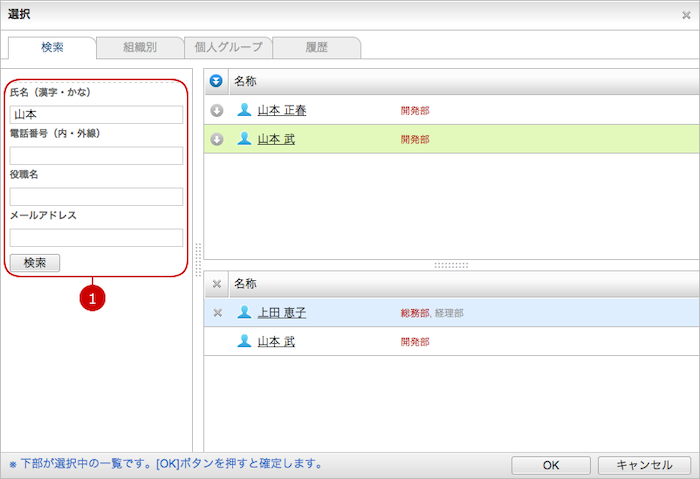Open 山本 武 link in selected list
Screen dimensions: 700x479
(276, 342)
